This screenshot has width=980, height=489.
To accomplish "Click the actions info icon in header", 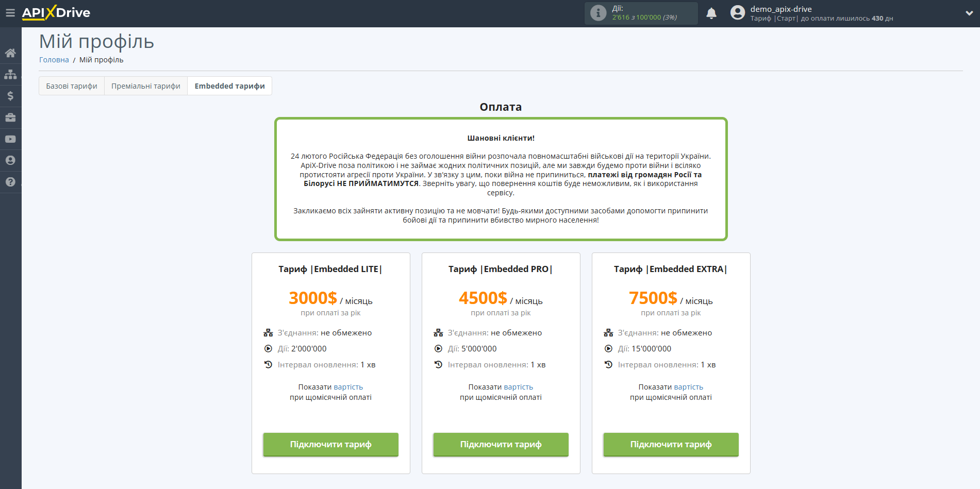I will pos(598,13).
